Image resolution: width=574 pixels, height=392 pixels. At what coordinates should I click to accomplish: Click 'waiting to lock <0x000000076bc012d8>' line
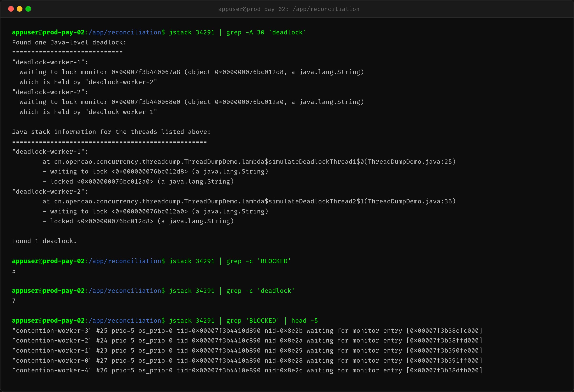tap(155, 172)
